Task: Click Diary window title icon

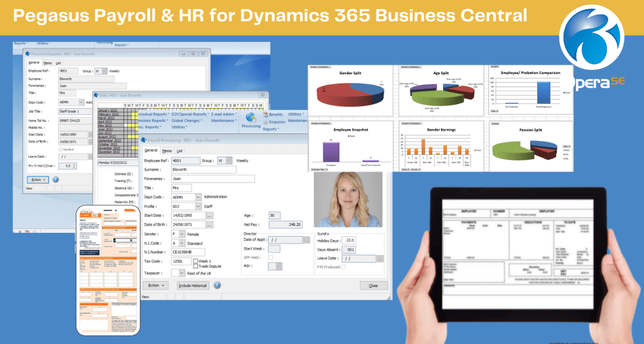Action: point(97,95)
